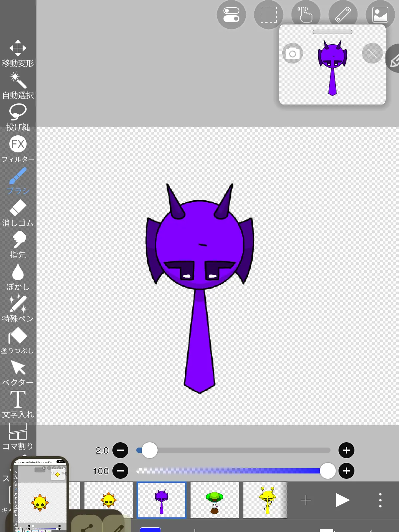
Task: Select the 消しゴム eraser tool
Action: point(18,213)
